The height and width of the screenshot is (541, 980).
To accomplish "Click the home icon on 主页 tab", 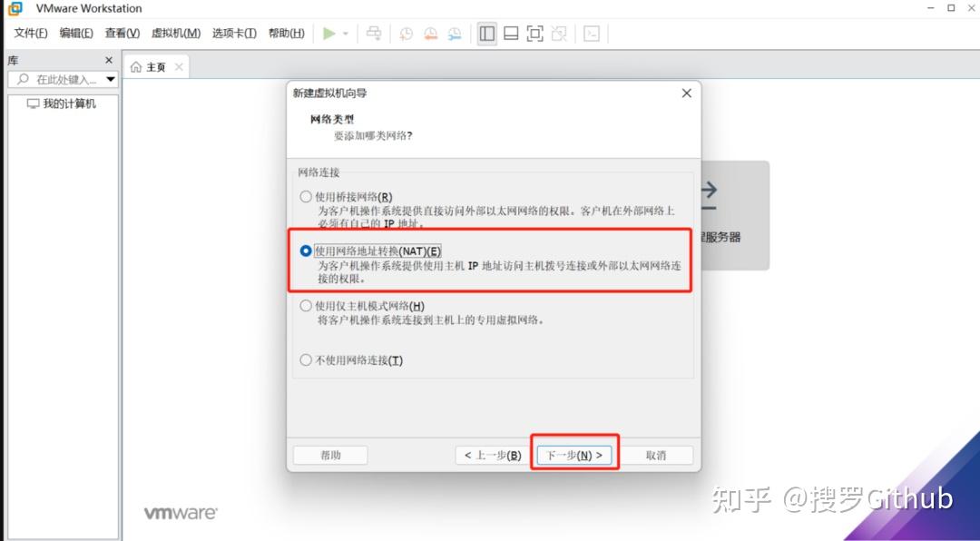I will tap(136, 67).
